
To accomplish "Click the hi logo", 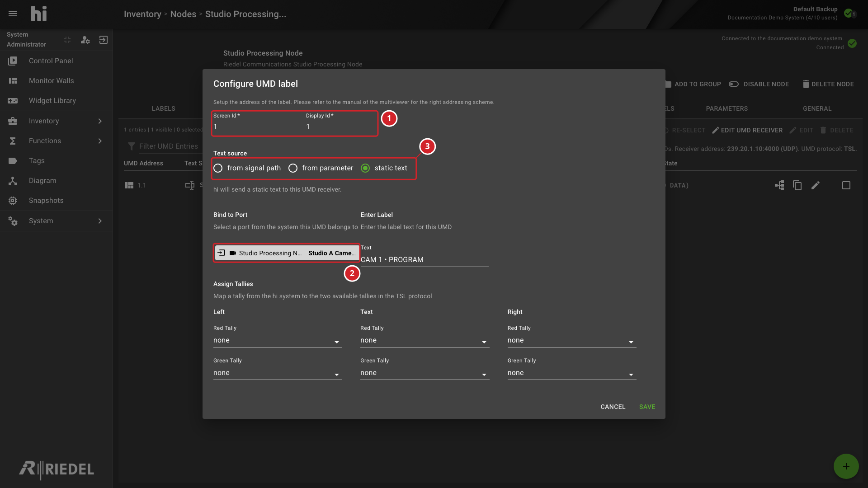I will [x=39, y=14].
